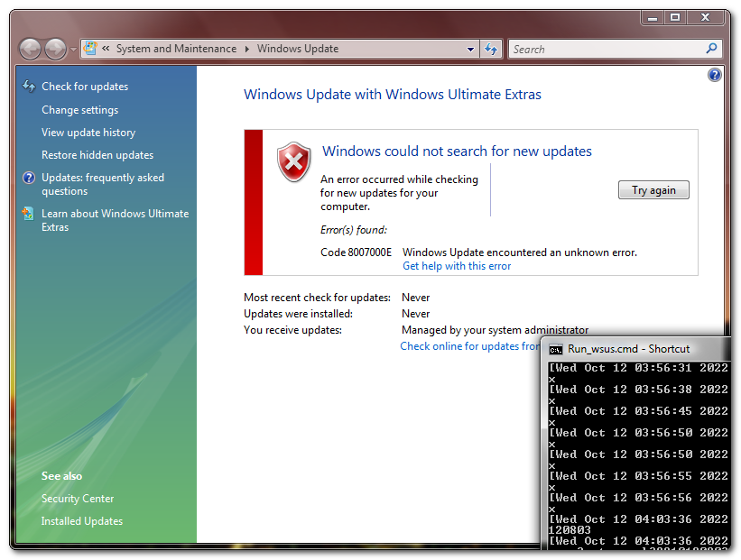Open Learn about Windows Ultimate Extras

point(115,220)
